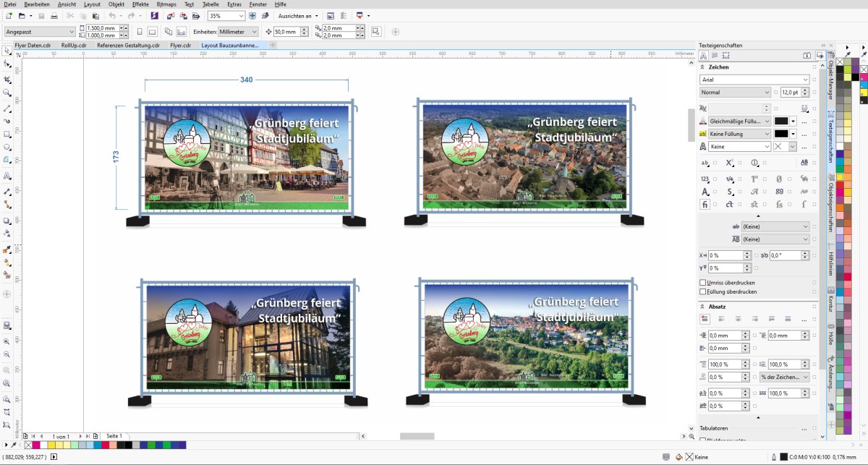This screenshot has height=465, width=868.
Task: Open the 'Gleichmäßige Füllung' fill type dropdown
Action: point(767,121)
